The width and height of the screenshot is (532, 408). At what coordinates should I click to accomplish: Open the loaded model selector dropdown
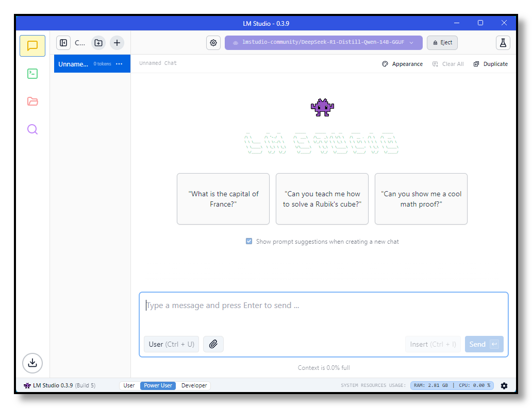pos(323,43)
